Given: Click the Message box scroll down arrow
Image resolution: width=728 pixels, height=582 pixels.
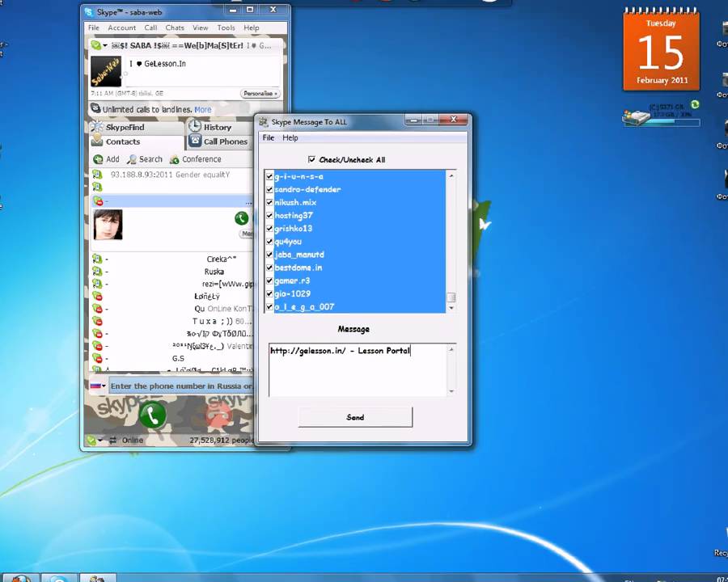Looking at the screenshot, I should point(451,391).
